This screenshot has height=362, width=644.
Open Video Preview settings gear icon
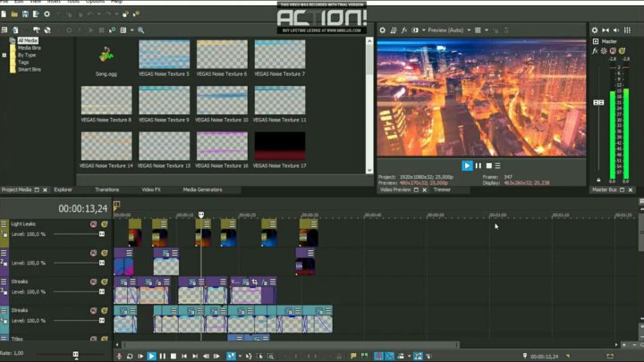coord(383,30)
